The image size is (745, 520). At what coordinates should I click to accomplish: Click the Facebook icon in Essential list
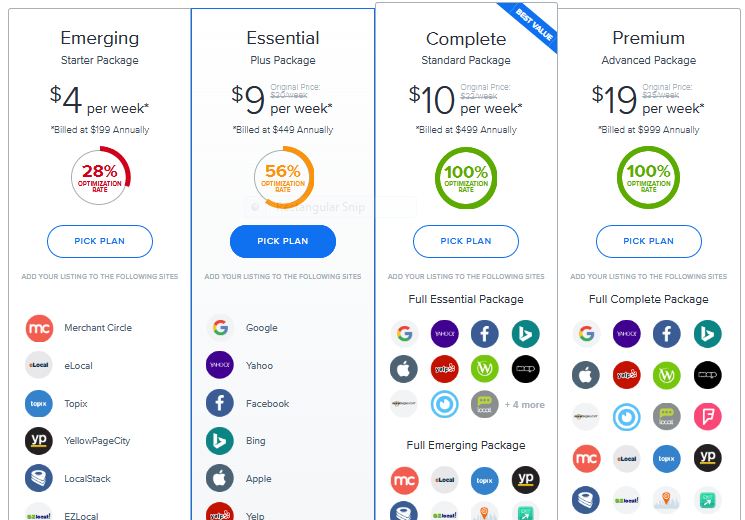point(220,403)
